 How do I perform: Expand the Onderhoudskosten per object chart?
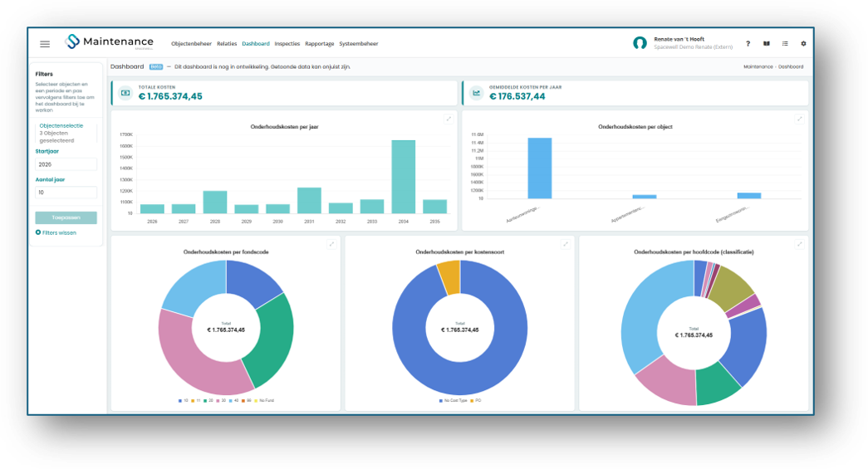[799, 119]
